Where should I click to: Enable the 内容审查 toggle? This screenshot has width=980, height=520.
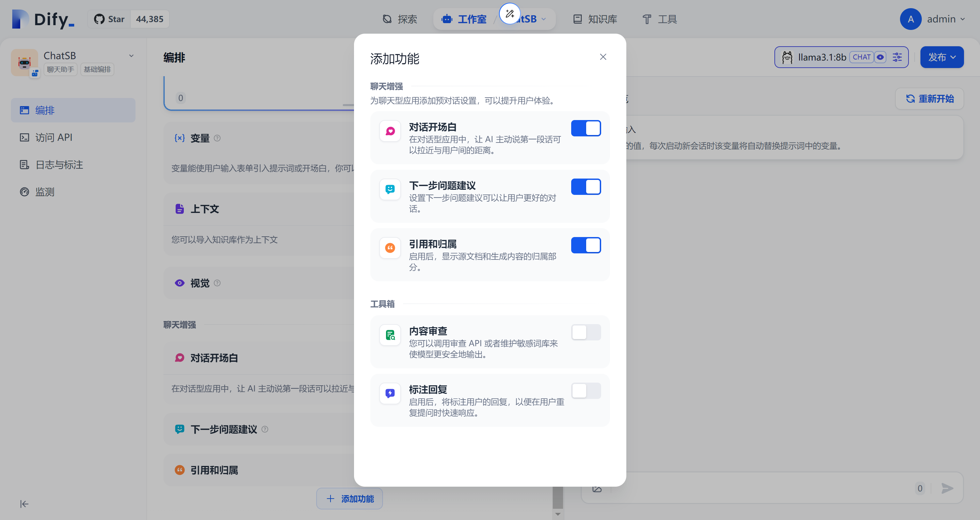tap(585, 333)
